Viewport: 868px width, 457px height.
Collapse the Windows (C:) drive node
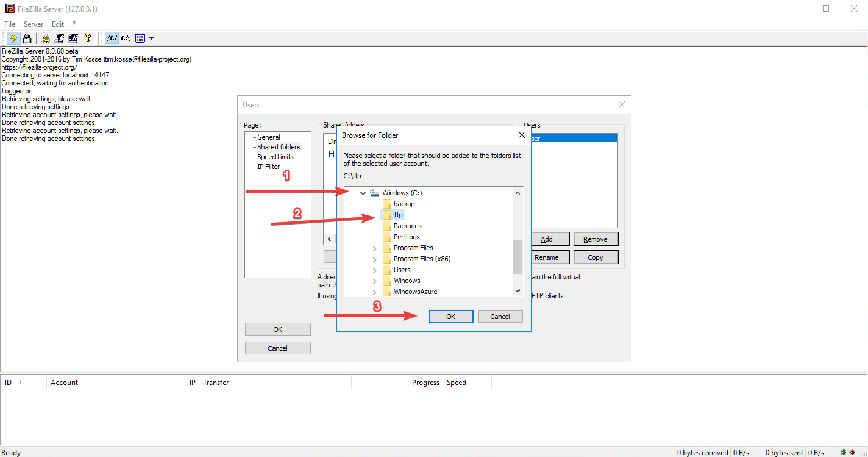(x=363, y=193)
